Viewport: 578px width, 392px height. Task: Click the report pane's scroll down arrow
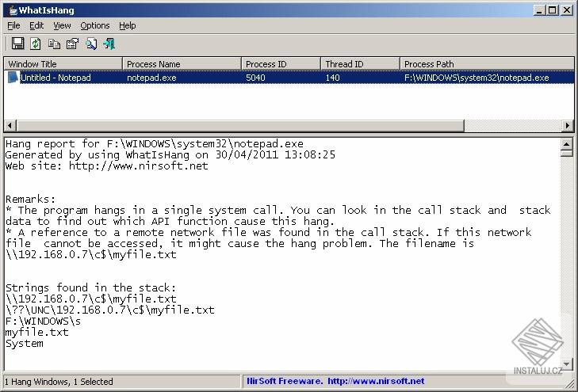point(567,364)
